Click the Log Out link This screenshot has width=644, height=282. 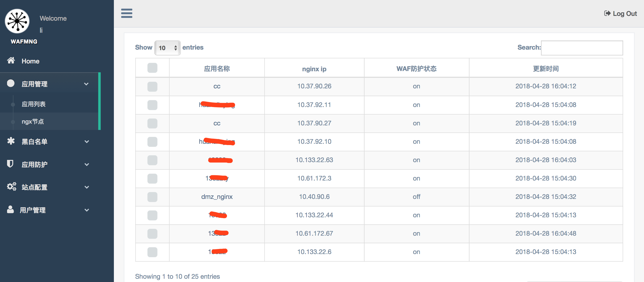620,14
